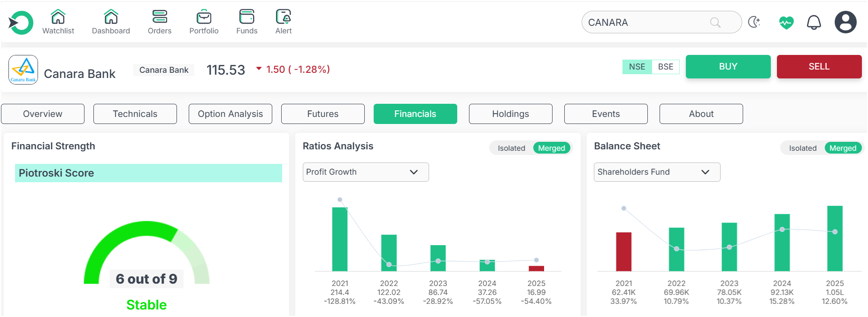Open the user profile avatar
The image size is (868, 317).
click(845, 22)
